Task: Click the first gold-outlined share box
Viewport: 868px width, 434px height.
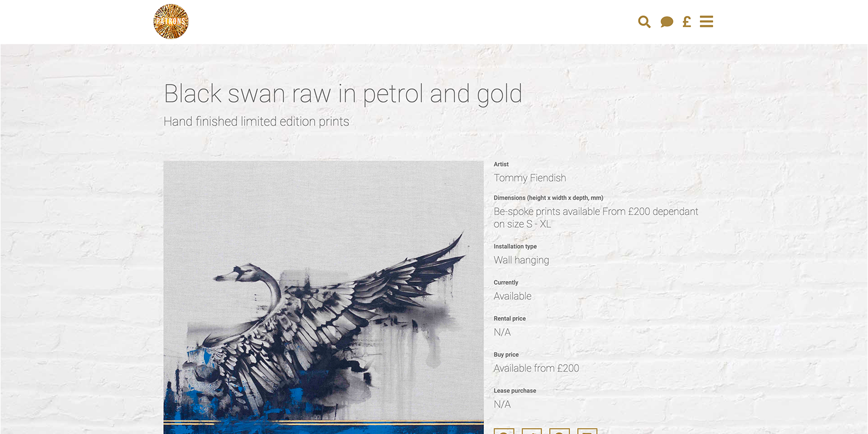Action: coord(504,431)
